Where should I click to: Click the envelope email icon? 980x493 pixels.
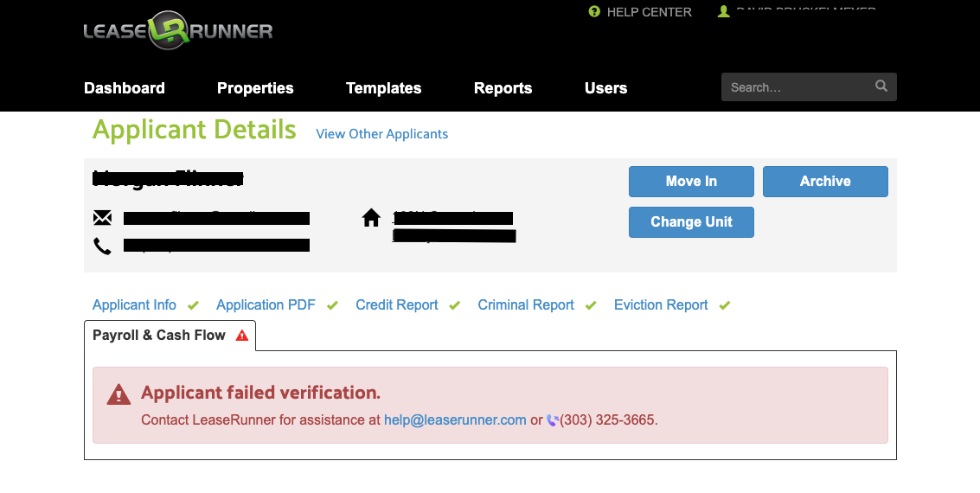[x=102, y=218]
